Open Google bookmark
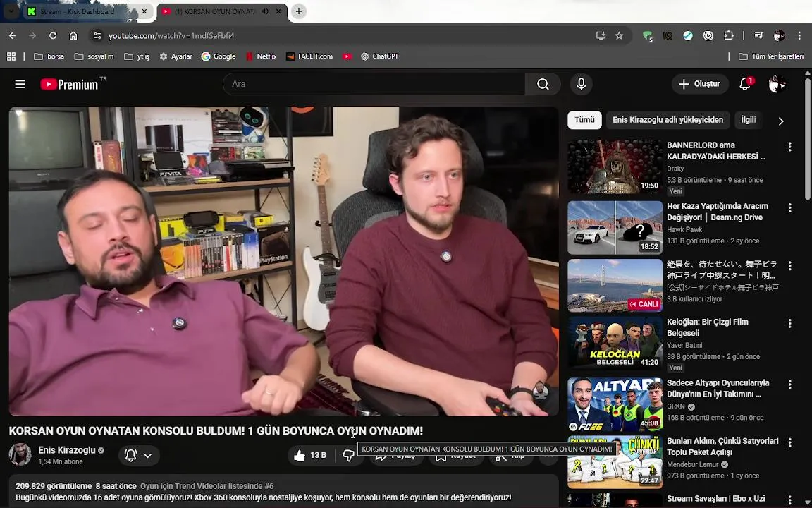812x508 pixels. [219, 56]
